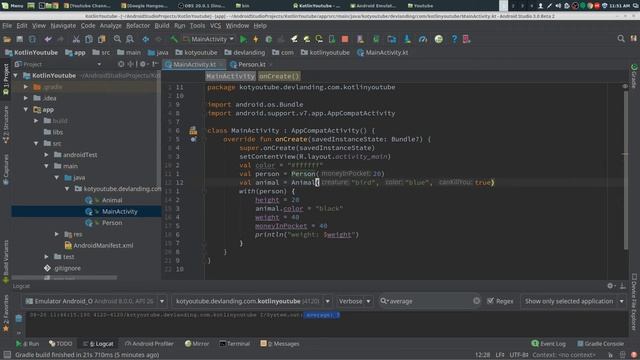Click the Project panel settings gear icon
Screen dimensions: 640x360
(x=143, y=64)
